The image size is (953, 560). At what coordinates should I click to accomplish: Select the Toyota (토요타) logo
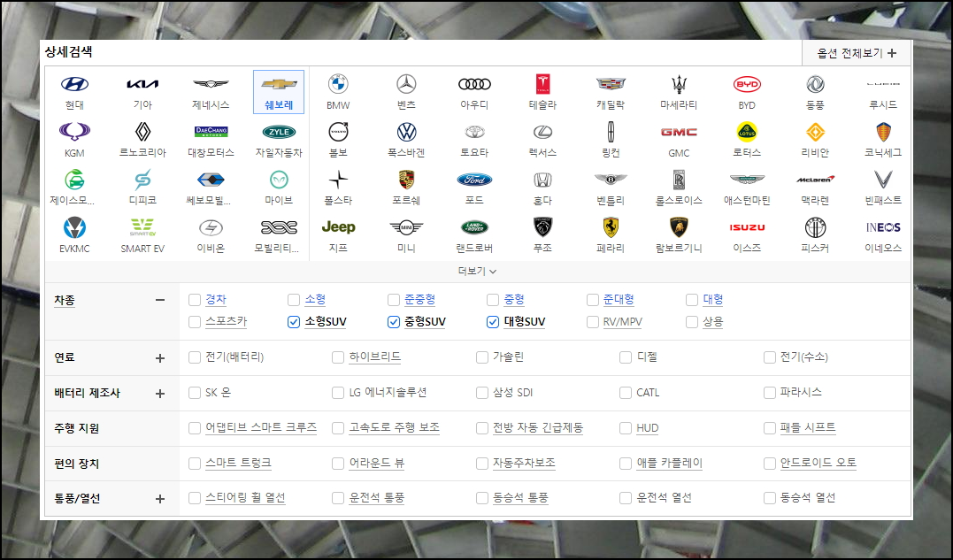(x=474, y=132)
